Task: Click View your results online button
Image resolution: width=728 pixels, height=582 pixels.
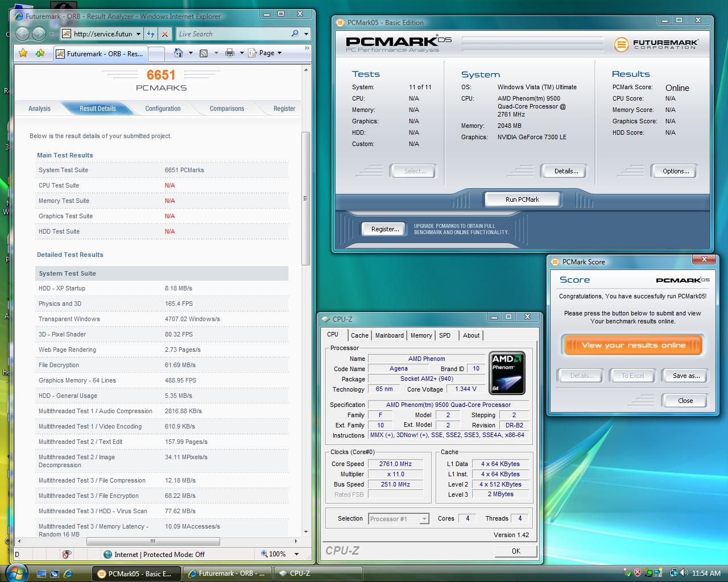Action: 633,345
